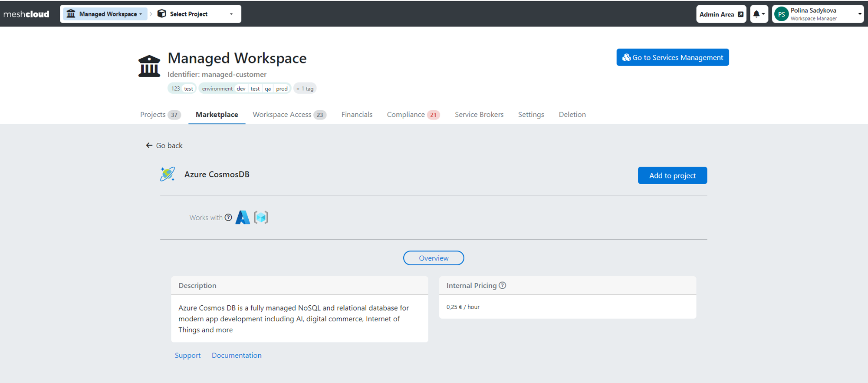Click the Azure resource group cube icon
Viewport: 868px width, 383px height.
pos(261,218)
